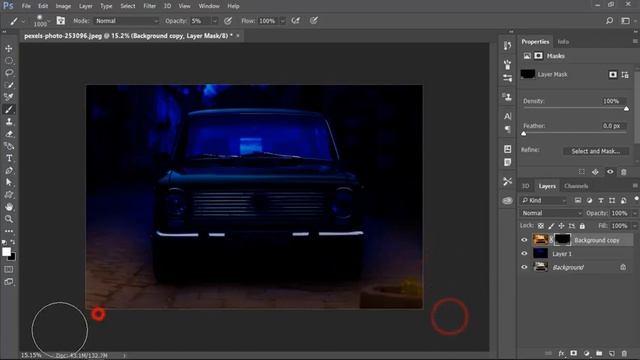Open the Properties panel menu
This screenshot has height=360, width=640.
(635, 41)
